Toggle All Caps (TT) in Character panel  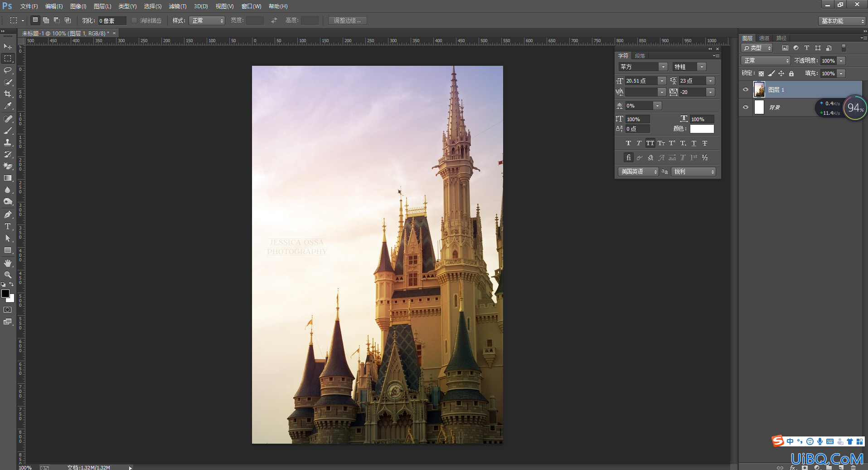pos(650,143)
